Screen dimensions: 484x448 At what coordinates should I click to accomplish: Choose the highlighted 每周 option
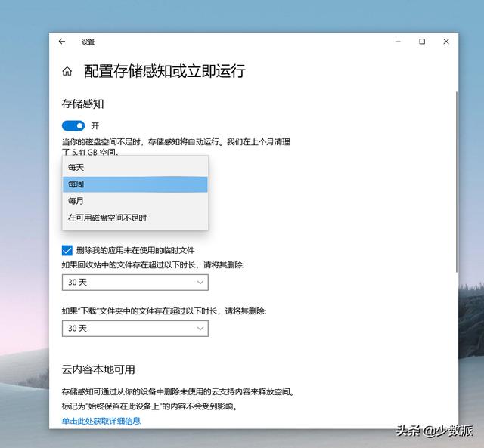click(135, 184)
